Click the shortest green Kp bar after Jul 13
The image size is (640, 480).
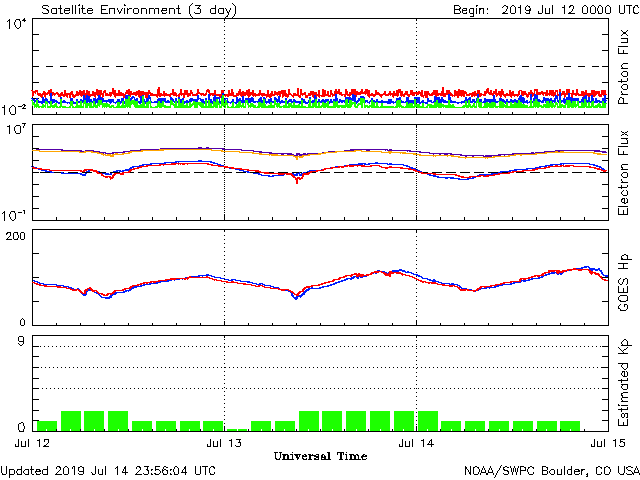tap(237, 430)
